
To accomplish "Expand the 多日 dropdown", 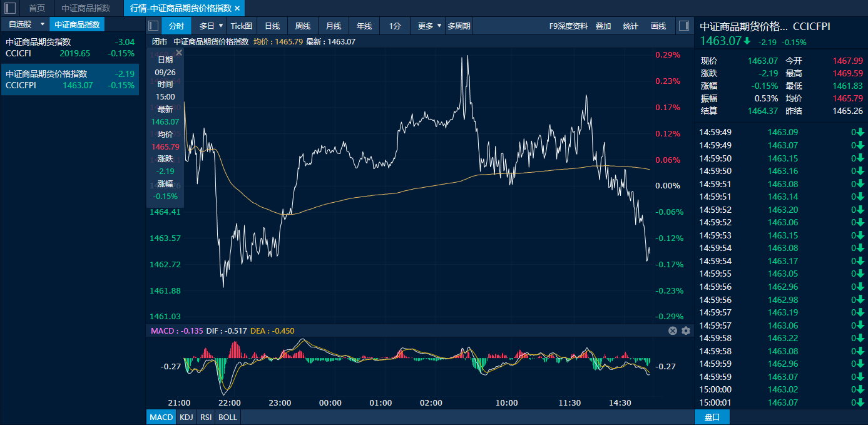I will tap(221, 26).
